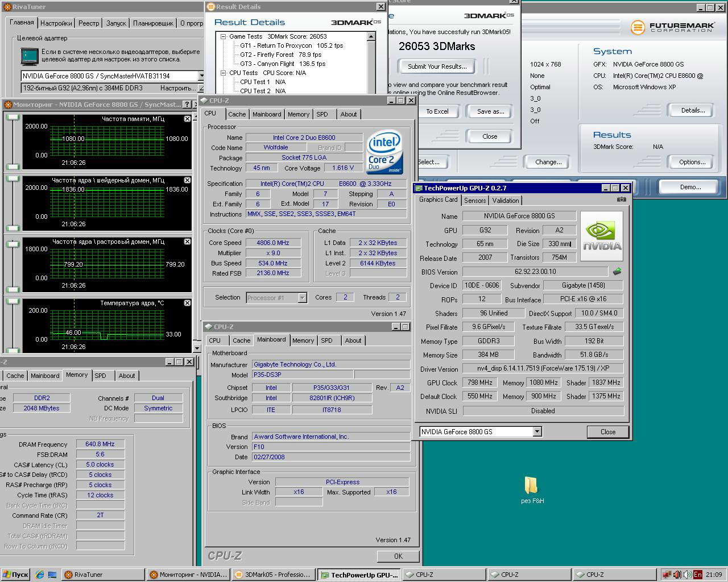Open the RivaTuner target adapter dropdown
The height and width of the screenshot is (582, 728).
tap(200, 76)
